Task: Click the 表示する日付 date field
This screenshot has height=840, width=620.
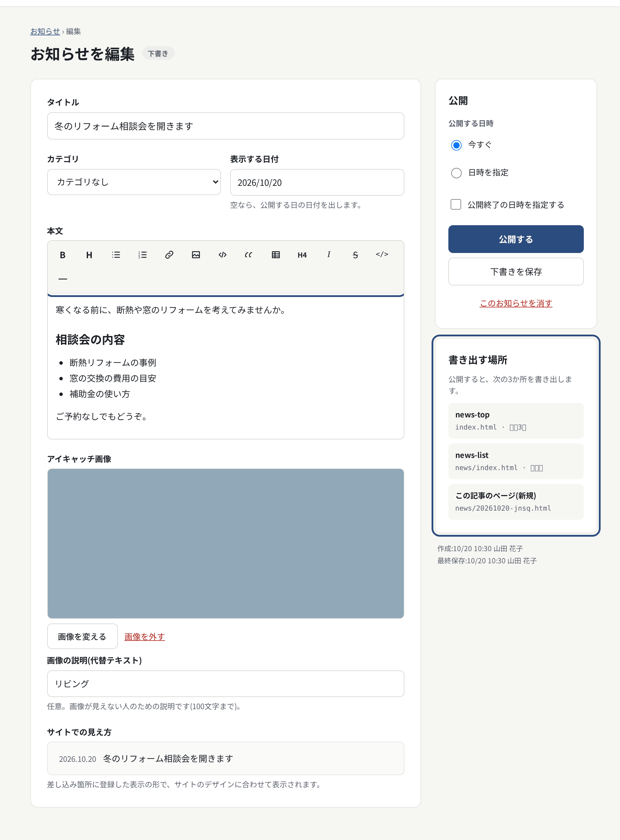Action: pyautogui.click(x=317, y=182)
